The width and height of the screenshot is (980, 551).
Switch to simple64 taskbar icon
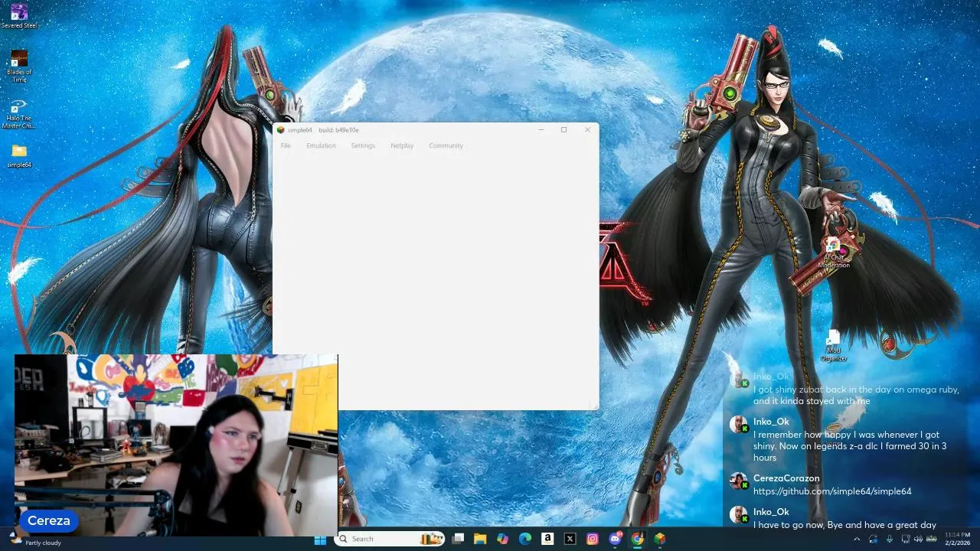click(x=660, y=539)
